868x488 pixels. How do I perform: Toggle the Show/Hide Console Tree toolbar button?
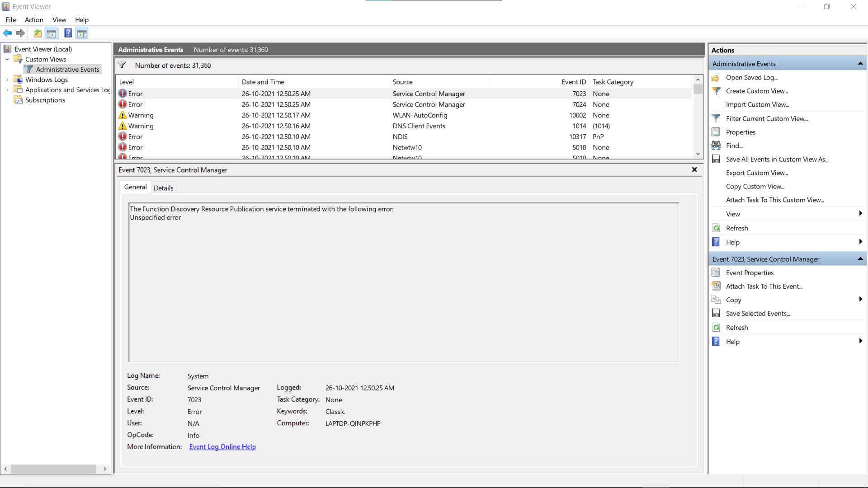[x=52, y=33]
